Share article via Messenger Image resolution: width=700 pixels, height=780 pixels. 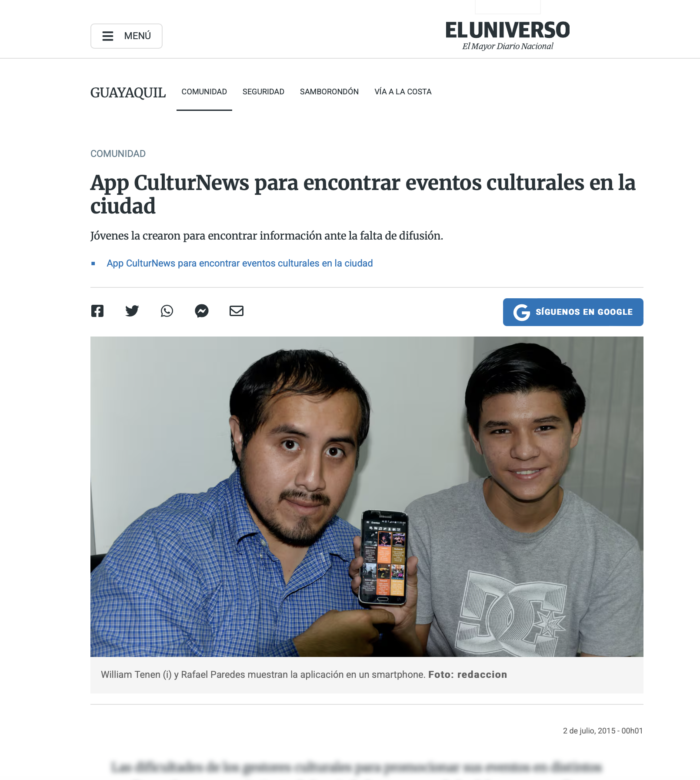(x=202, y=311)
